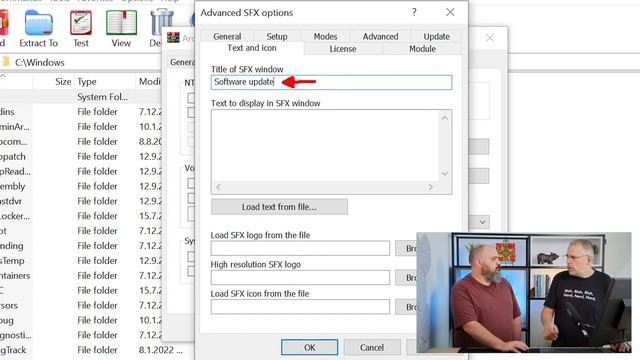Browse for the SFX logo file
The height and width of the screenshot is (360, 640).
tap(406, 248)
